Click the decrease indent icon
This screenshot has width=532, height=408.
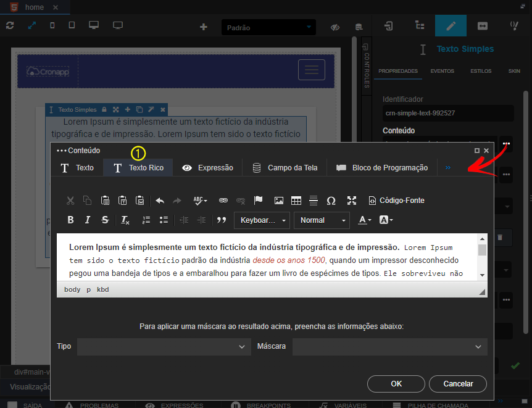(x=184, y=220)
